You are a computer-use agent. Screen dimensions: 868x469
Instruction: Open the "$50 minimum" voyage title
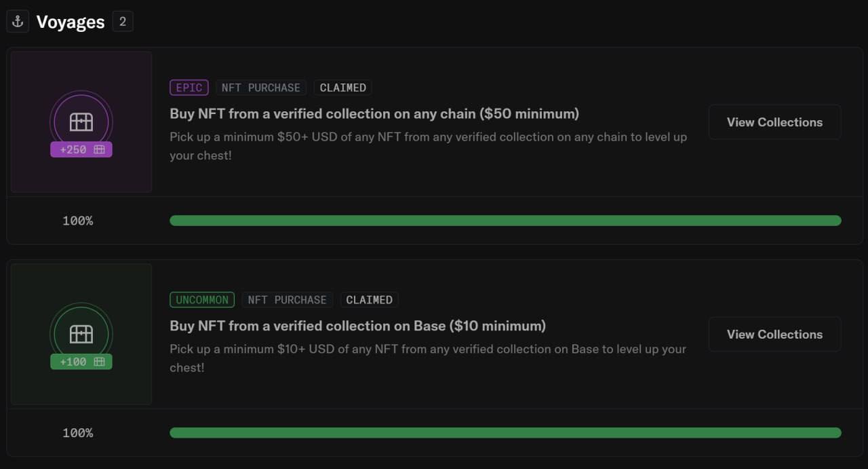pyautogui.click(x=374, y=113)
